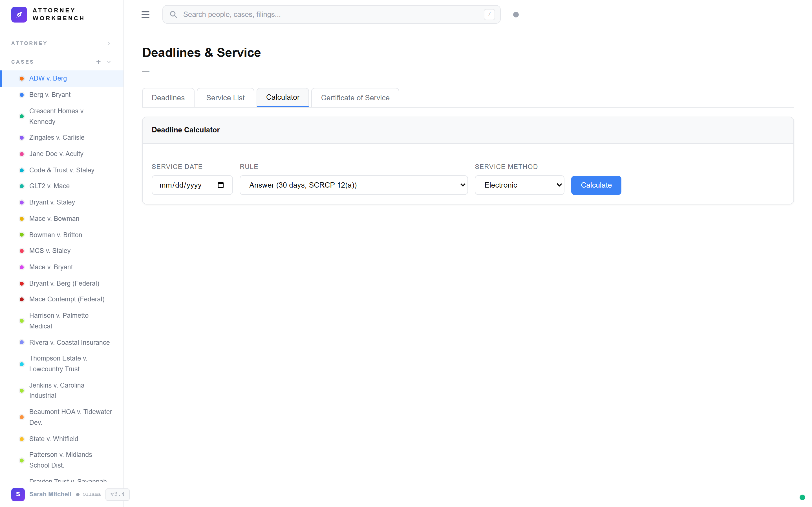
Task: Collapse the Cases section with its chevron
Action: click(x=108, y=62)
